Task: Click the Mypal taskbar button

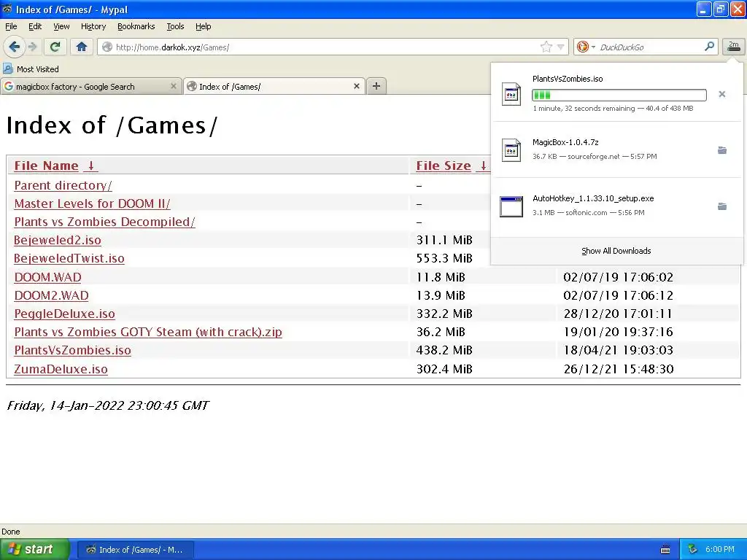Action: point(135,550)
